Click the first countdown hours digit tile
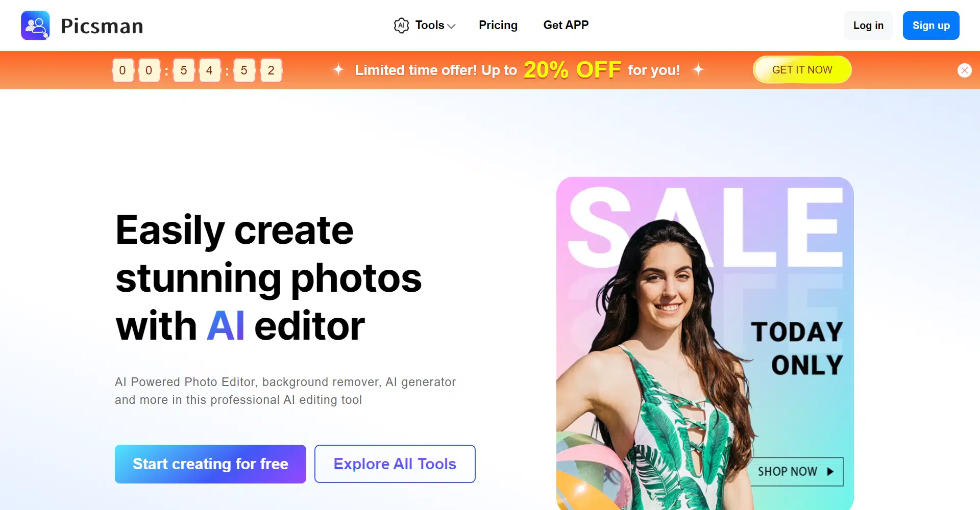This screenshot has height=510, width=980. click(122, 70)
